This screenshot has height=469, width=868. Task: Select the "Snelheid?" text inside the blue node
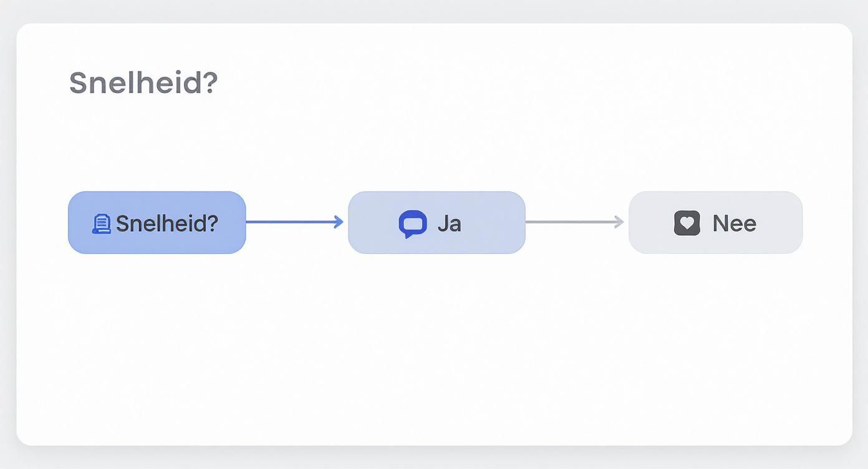pos(166,223)
